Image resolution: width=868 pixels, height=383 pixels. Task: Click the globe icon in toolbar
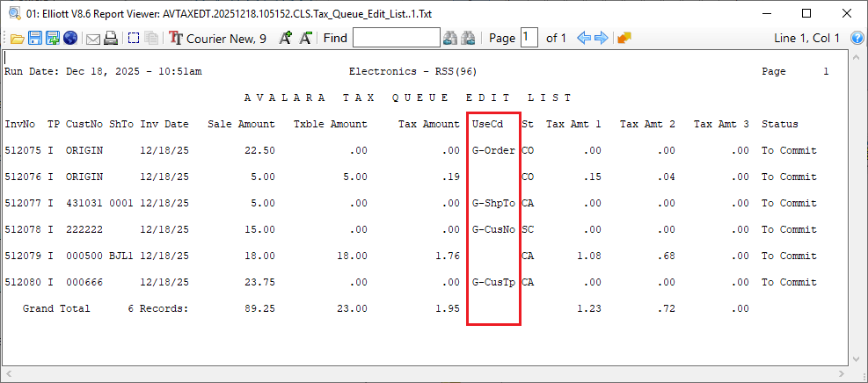[70, 38]
